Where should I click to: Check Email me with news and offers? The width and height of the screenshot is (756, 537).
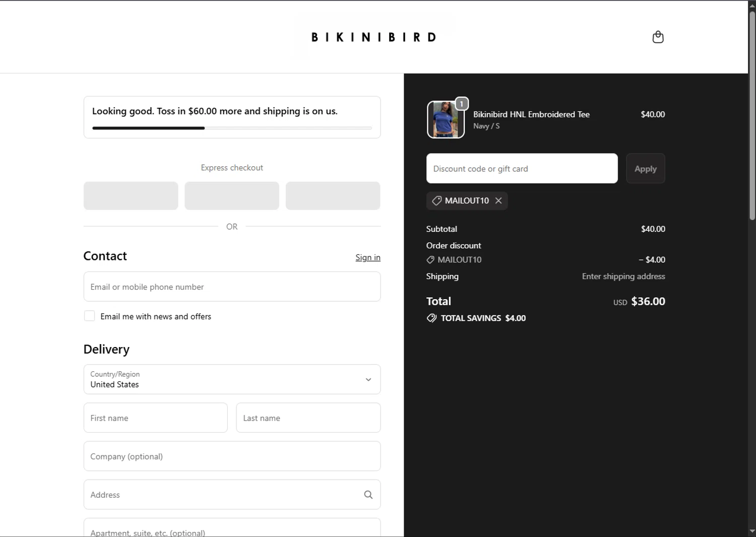[89, 316]
